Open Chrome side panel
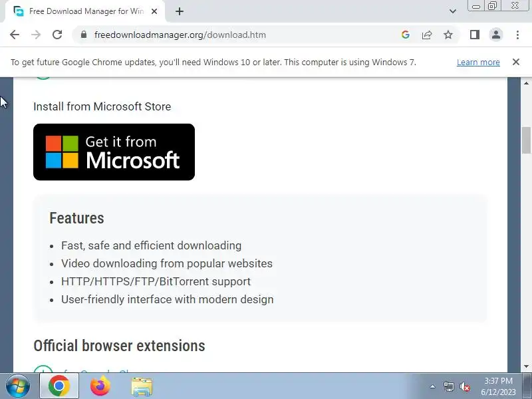532x399 pixels. coord(475,35)
